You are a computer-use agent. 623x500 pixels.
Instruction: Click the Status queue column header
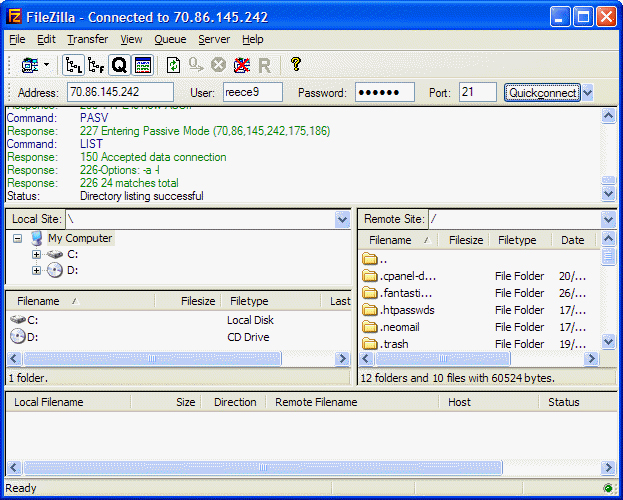point(578,402)
